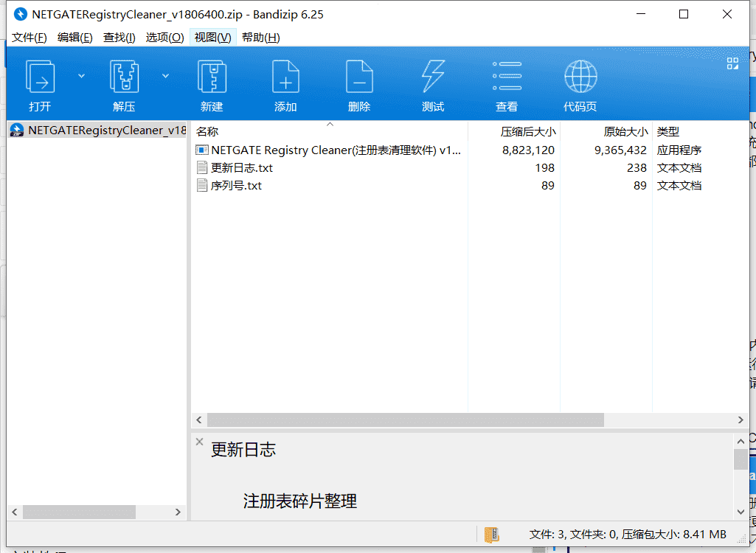Click the 删除 (Delete) toolbar icon
Screen dimensions: 756x553
[x=359, y=76]
